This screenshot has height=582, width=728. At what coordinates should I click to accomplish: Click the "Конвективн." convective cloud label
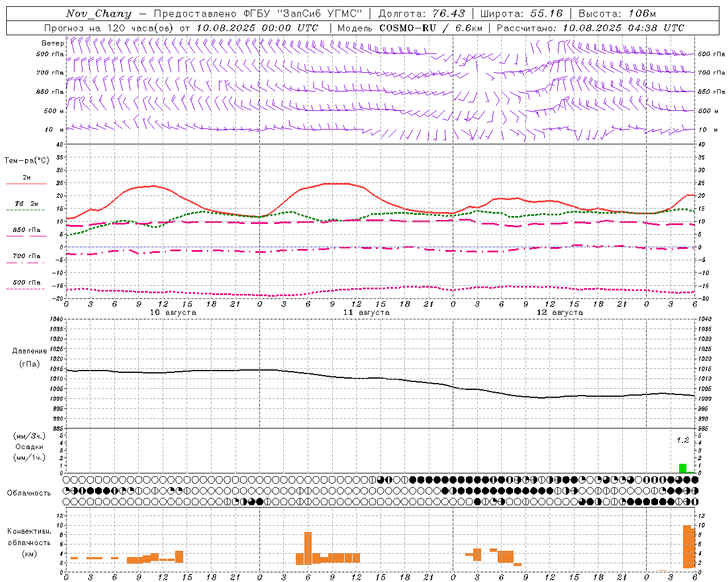pos(30,531)
